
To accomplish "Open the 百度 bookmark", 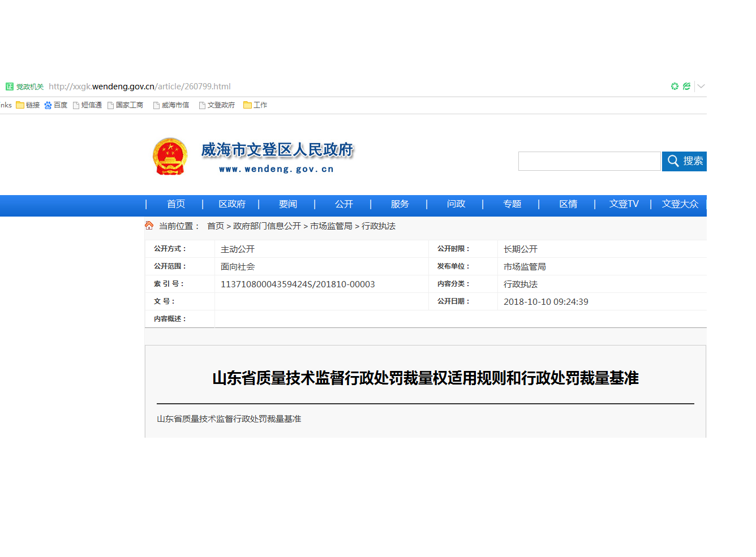I will click(x=56, y=105).
